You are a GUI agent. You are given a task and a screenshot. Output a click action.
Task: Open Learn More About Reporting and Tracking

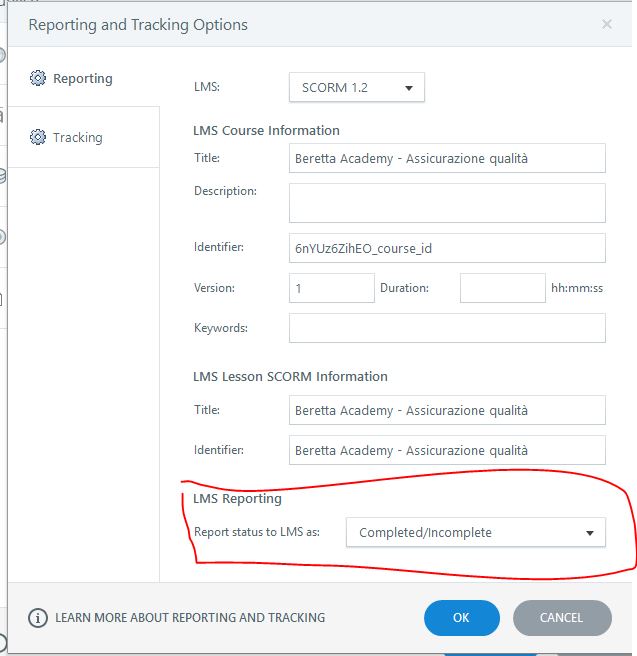pyautogui.click(x=190, y=618)
